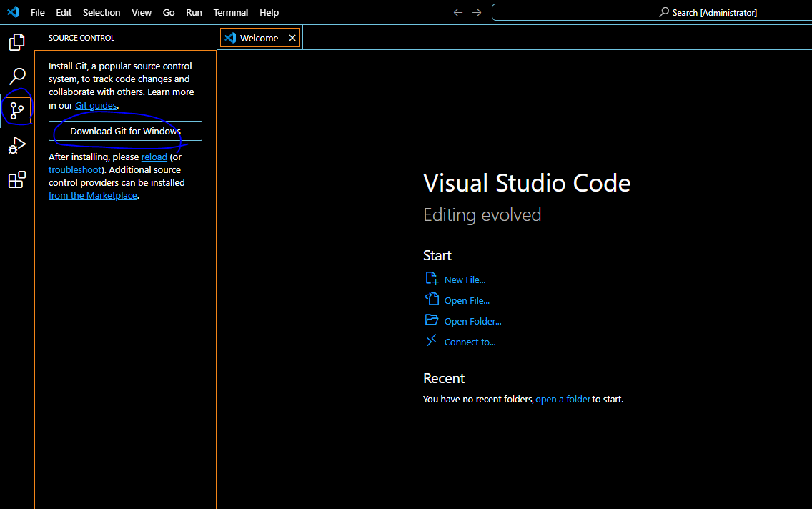812x509 pixels.
Task: Click the VS Code logo in title bar
Action: point(13,12)
